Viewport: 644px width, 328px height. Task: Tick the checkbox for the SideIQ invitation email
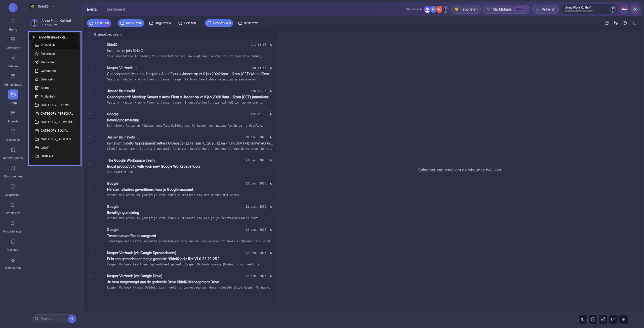(x=90, y=46)
